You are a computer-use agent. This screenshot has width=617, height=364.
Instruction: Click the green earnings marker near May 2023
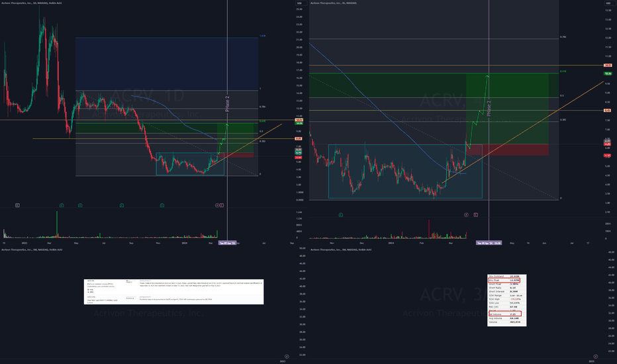(80, 205)
